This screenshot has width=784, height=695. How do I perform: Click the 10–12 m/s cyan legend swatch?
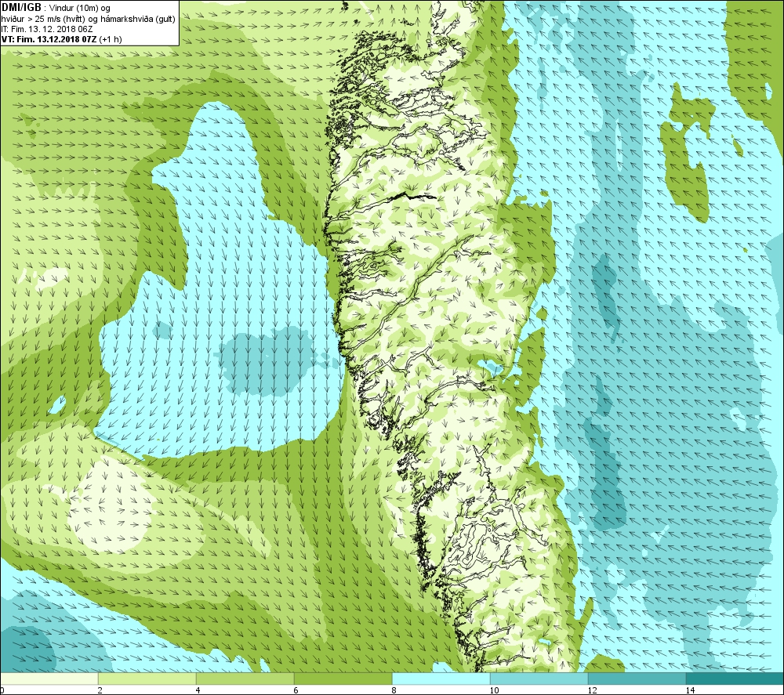click(x=539, y=679)
